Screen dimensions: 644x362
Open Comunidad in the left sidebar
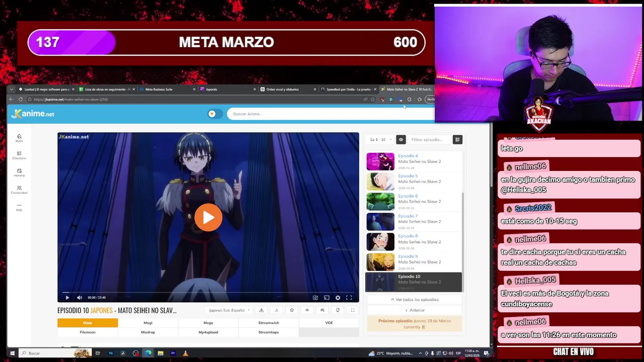coord(19,190)
